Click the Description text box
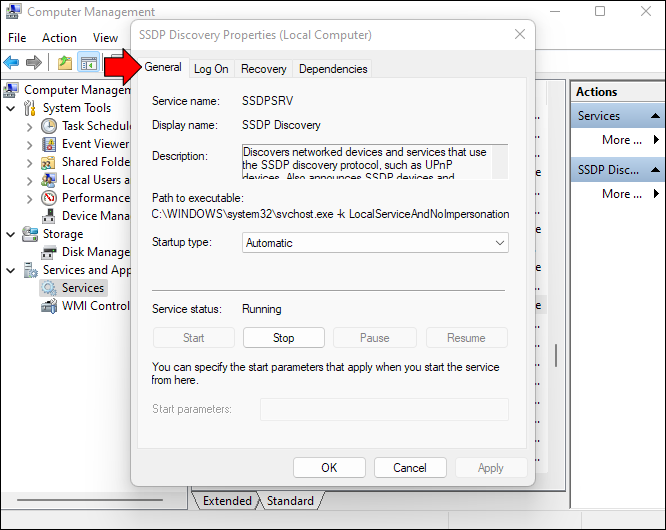 point(367,161)
